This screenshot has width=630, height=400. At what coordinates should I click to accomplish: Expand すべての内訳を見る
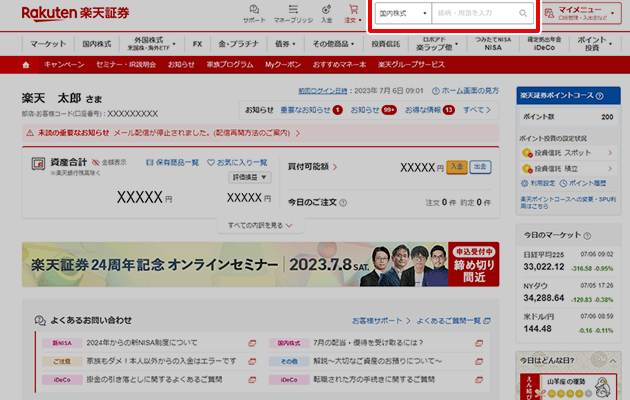(x=260, y=225)
